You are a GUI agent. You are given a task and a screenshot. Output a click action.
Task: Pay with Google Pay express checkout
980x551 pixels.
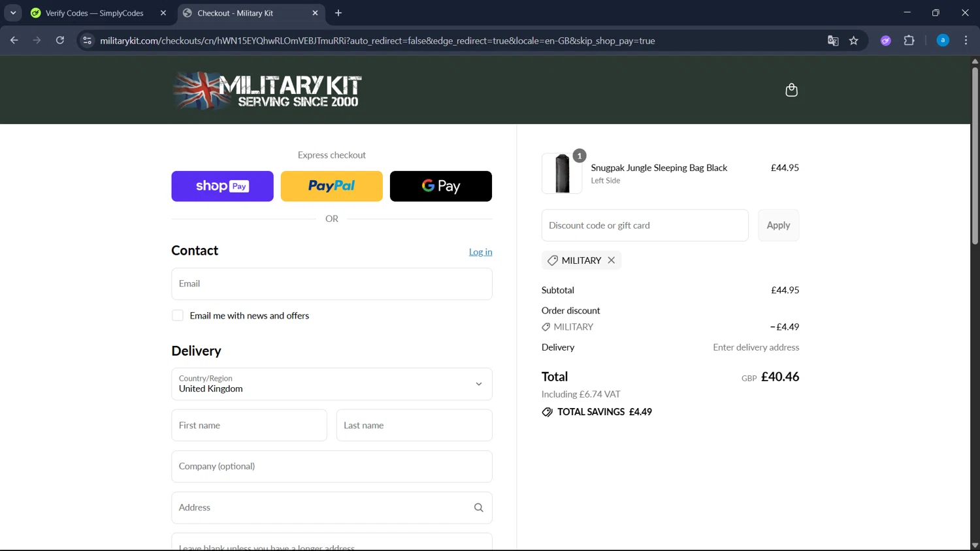click(x=441, y=186)
